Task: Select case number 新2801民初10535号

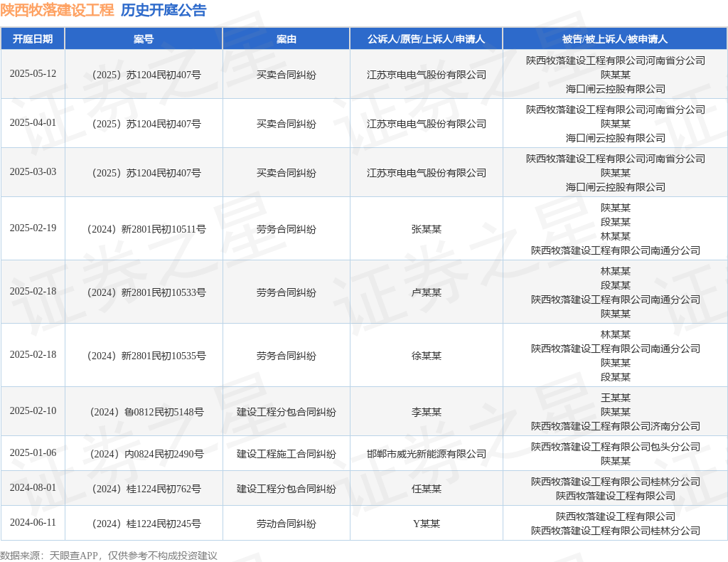Action: point(146,356)
